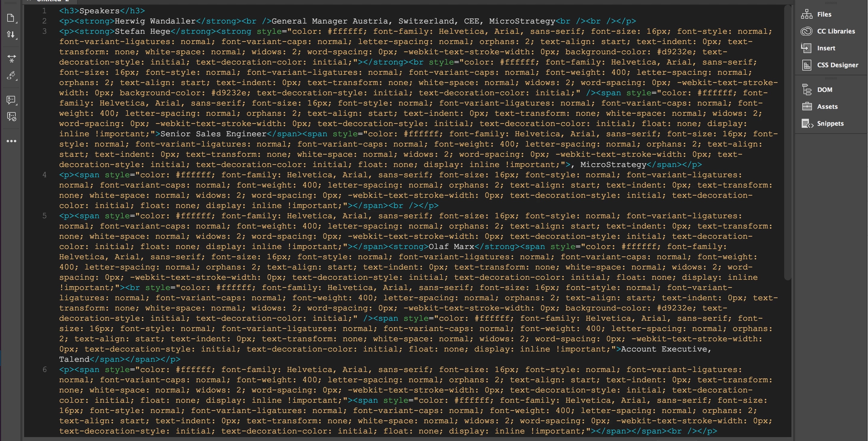Open the Apply Comment flyout
Image resolution: width=868 pixels, height=441 pixels.
click(11, 100)
